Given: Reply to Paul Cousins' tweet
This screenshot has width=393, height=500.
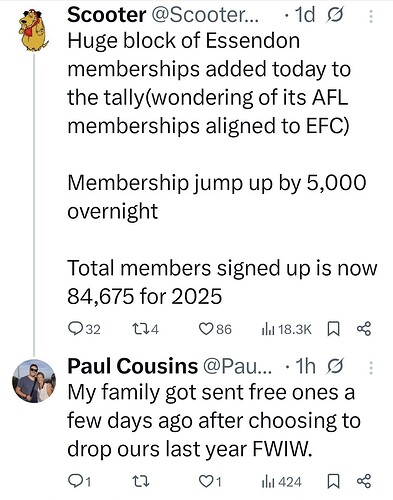Looking at the screenshot, I should point(79,482).
